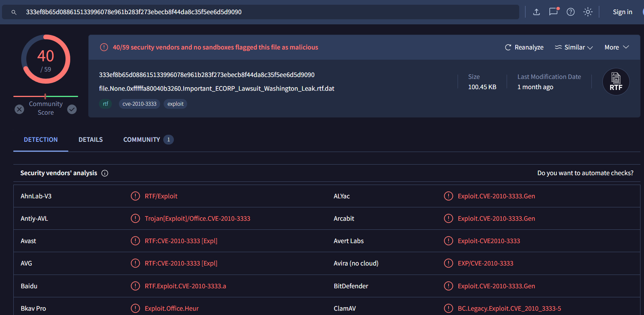Click the RTF file type icon
The width and height of the screenshot is (644, 315).
[616, 82]
